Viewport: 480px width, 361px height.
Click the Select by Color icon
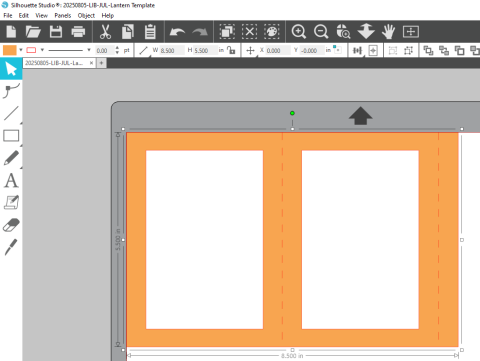click(x=272, y=32)
